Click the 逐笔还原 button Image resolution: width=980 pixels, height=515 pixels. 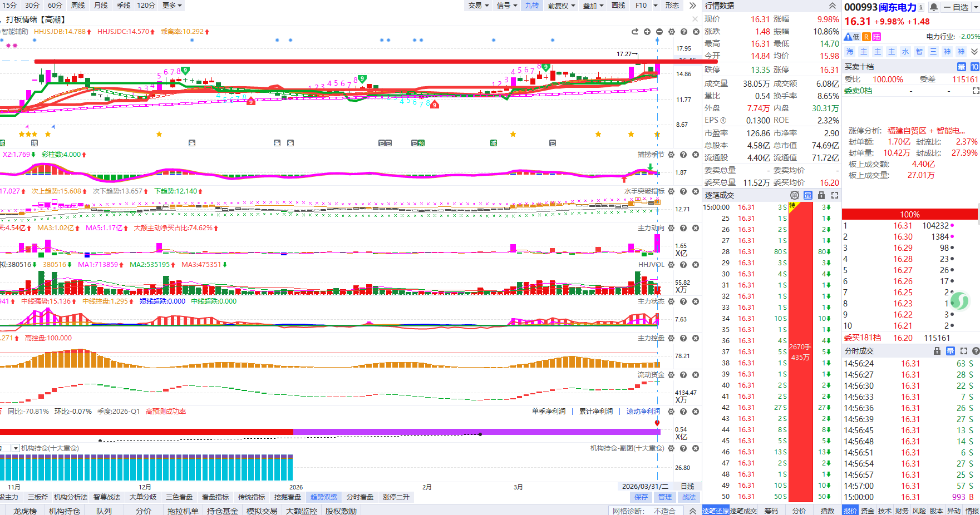click(716, 511)
